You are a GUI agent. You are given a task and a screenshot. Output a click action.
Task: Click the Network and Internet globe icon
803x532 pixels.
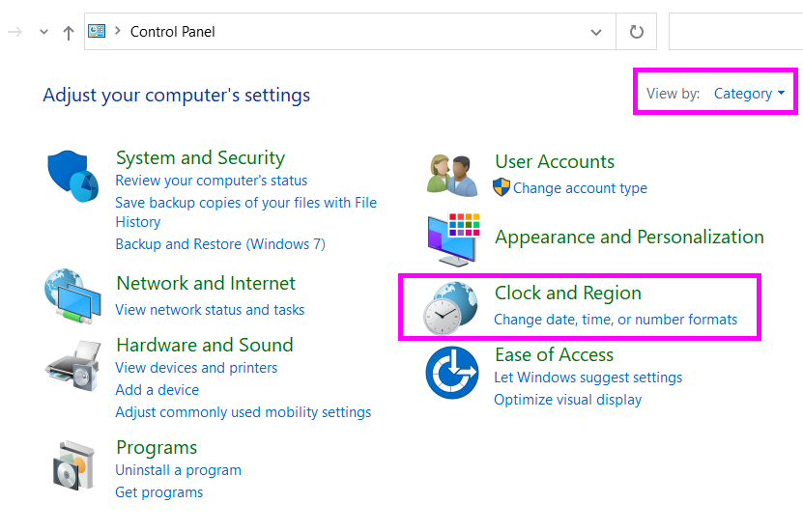point(72,296)
